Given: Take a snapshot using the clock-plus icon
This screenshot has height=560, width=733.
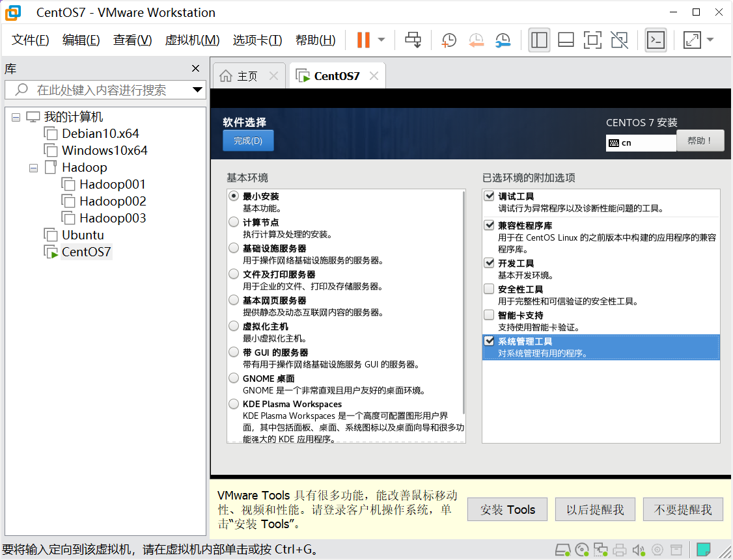Looking at the screenshot, I should tap(449, 40).
